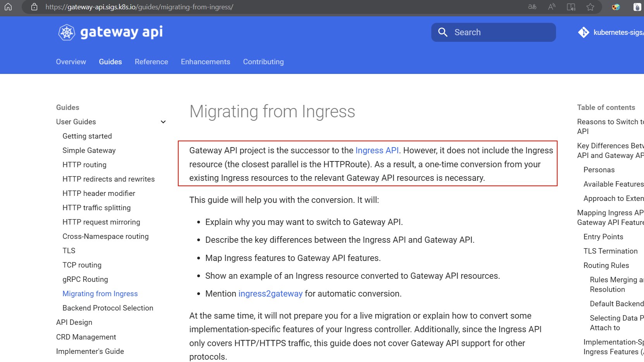Open the translate page icon
This screenshot has width=644, height=362.
click(532, 7)
